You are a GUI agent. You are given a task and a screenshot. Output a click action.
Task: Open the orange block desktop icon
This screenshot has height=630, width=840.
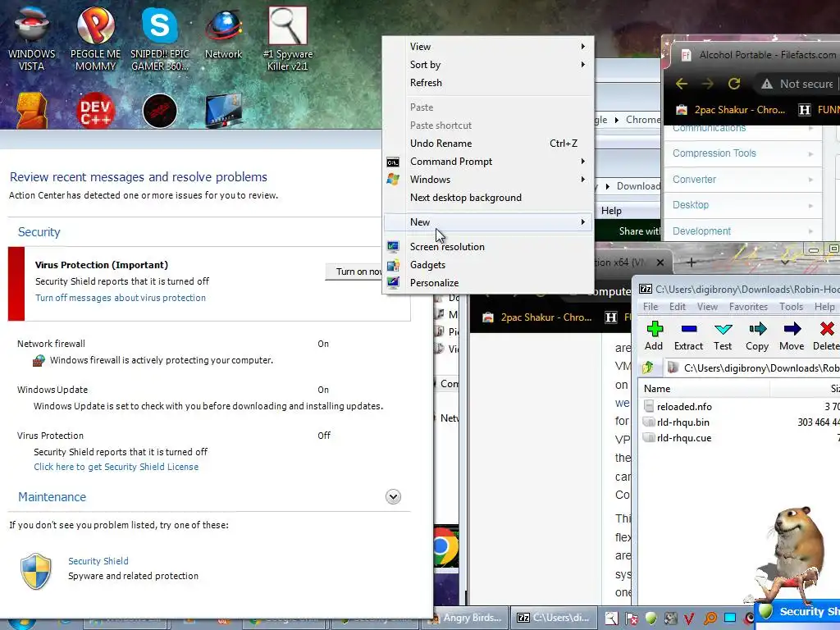[x=32, y=111]
